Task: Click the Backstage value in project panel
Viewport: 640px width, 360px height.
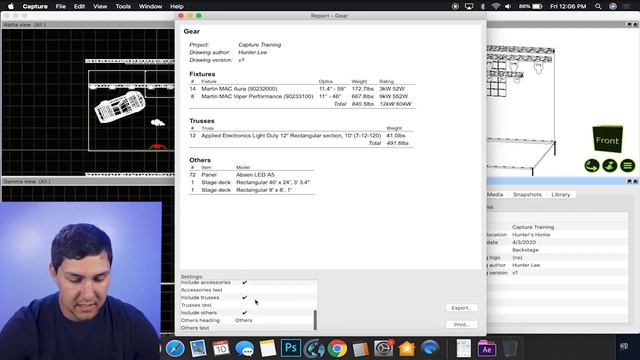Action: tap(525, 250)
